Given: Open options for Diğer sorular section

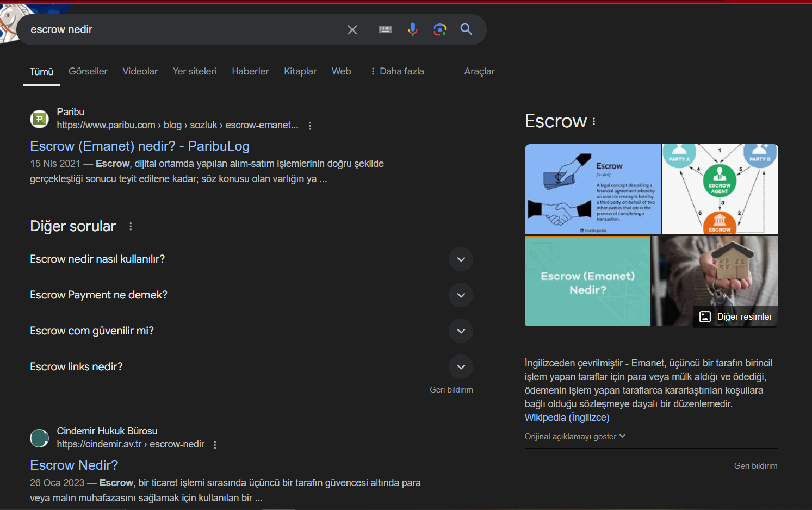Looking at the screenshot, I should pos(131,226).
